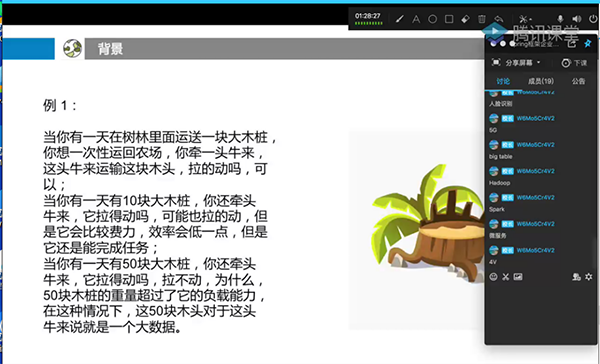Click the power button in toolbar
Viewport: 600px width, 364px height.
[593, 19]
